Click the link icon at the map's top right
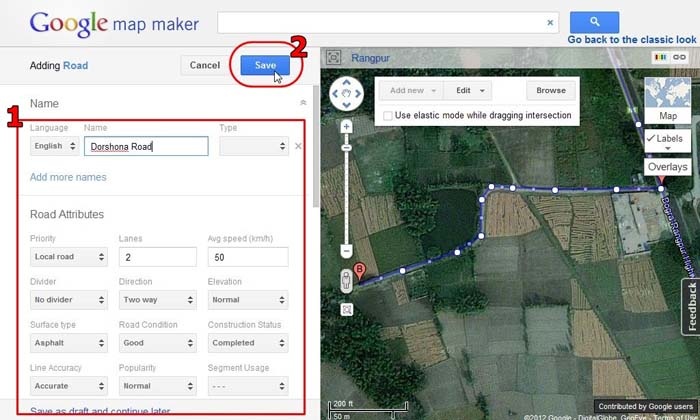Image resolution: width=700 pixels, height=420 pixels. pos(679,57)
